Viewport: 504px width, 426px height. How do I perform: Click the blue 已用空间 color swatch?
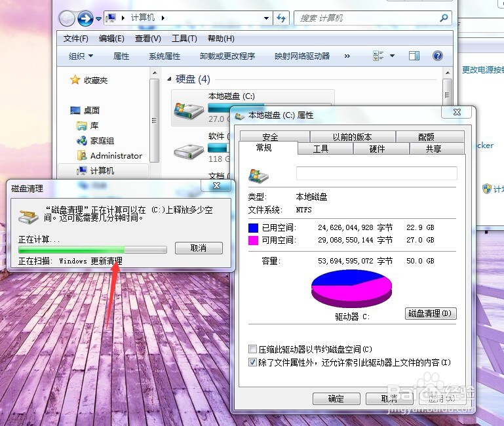point(253,228)
